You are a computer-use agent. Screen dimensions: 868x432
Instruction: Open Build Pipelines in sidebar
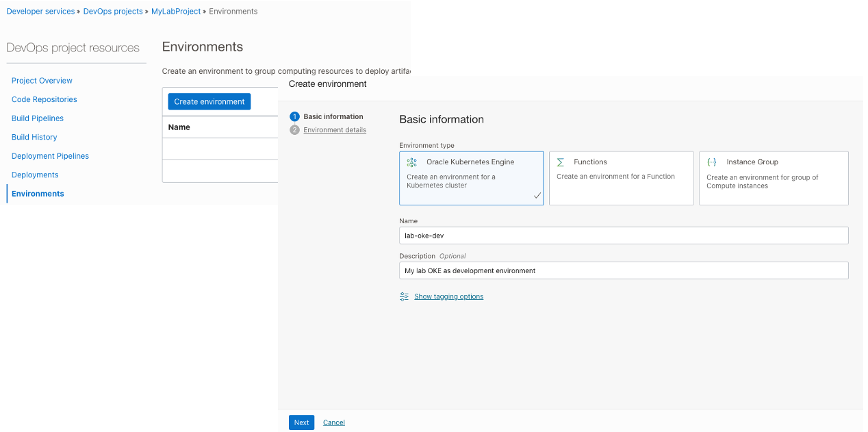tap(38, 118)
